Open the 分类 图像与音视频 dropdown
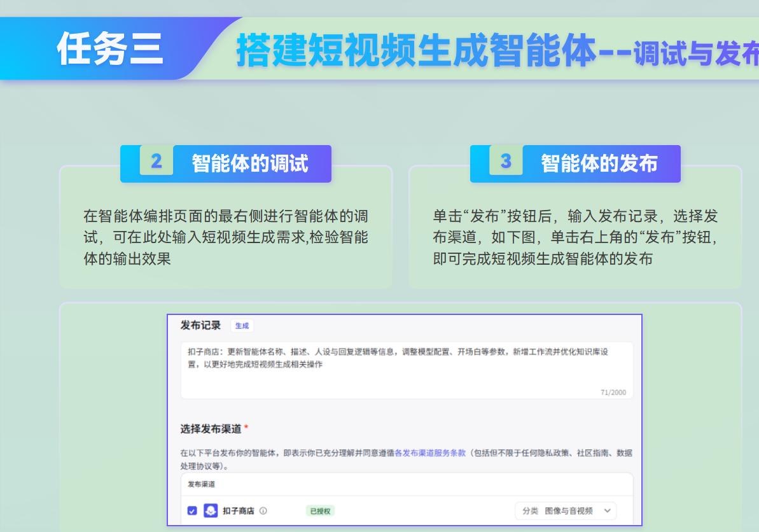Image resolution: width=759 pixels, height=532 pixels. point(566,511)
